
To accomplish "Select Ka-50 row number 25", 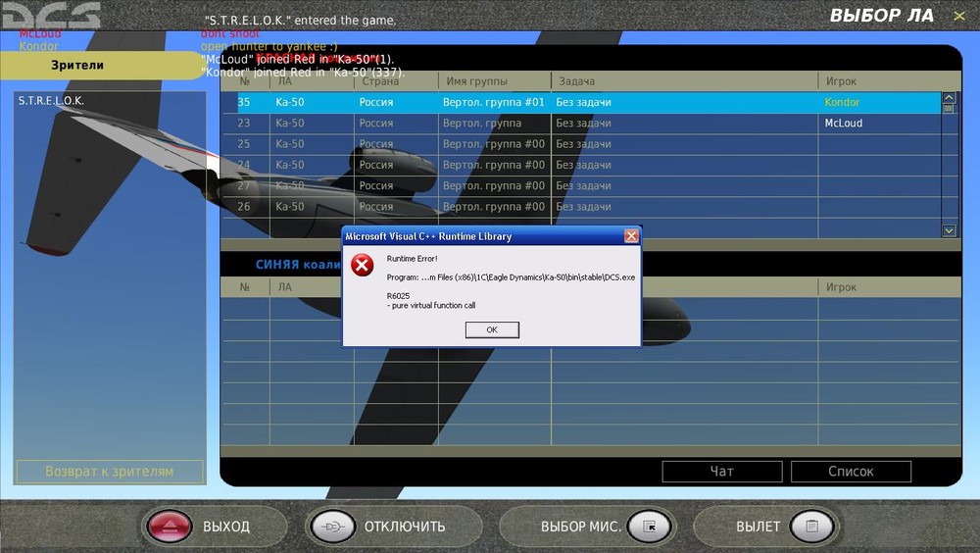I will click(581, 144).
